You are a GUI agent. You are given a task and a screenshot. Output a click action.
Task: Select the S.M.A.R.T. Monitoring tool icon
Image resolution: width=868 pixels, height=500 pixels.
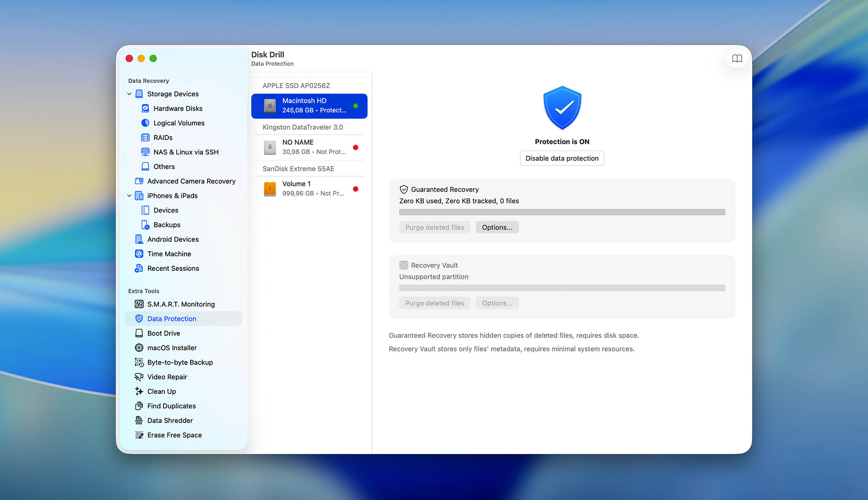coord(139,304)
